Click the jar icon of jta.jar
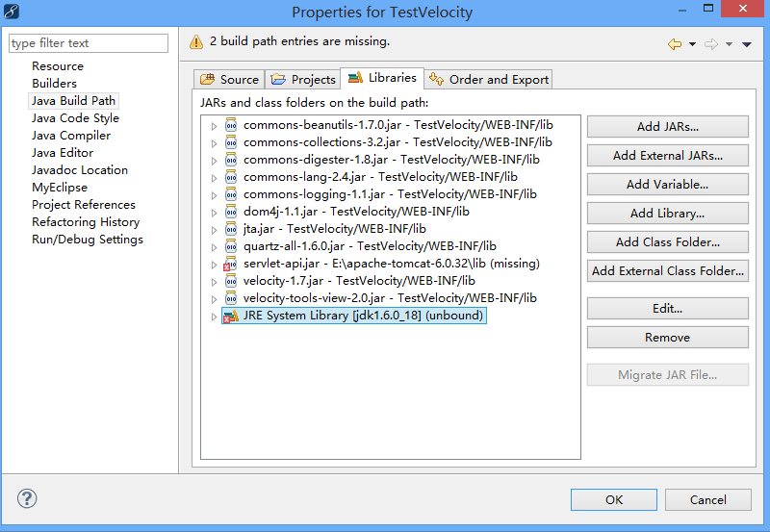The height and width of the screenshot is (532, 770). (231, 229)
